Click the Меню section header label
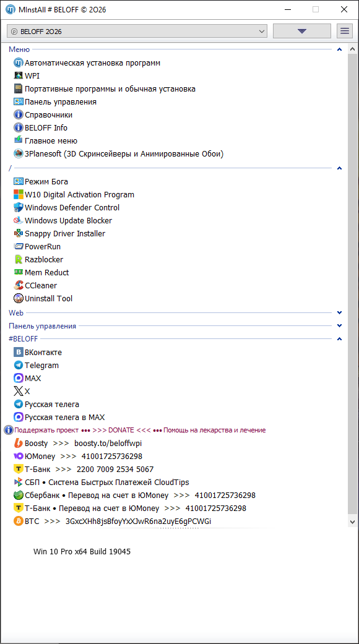 (x=19, y=49)
